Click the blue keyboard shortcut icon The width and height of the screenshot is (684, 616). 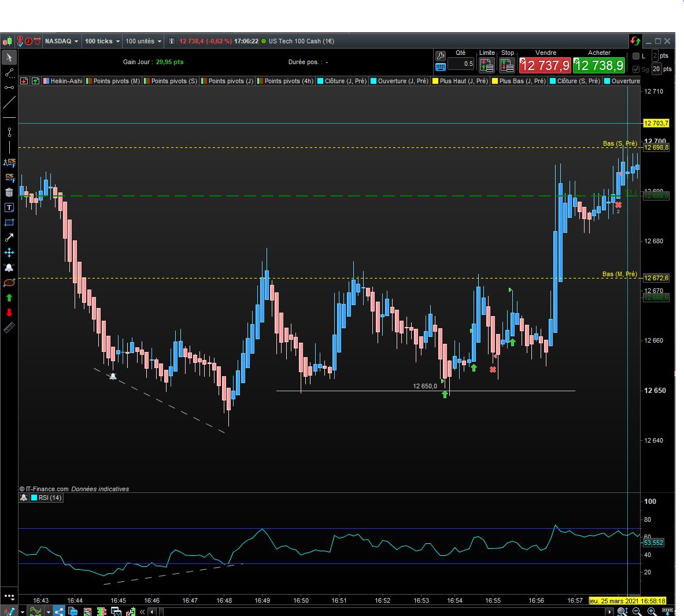(441, 66)
